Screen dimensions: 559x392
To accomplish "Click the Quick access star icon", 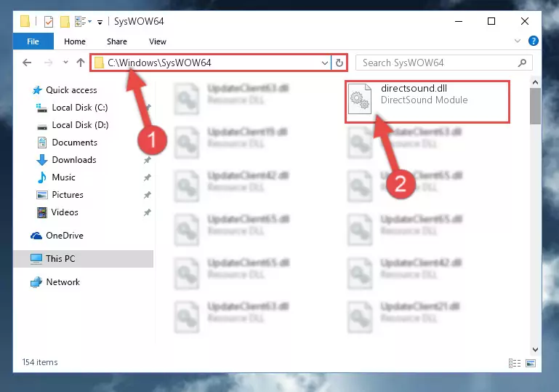I will click(37, 90).
